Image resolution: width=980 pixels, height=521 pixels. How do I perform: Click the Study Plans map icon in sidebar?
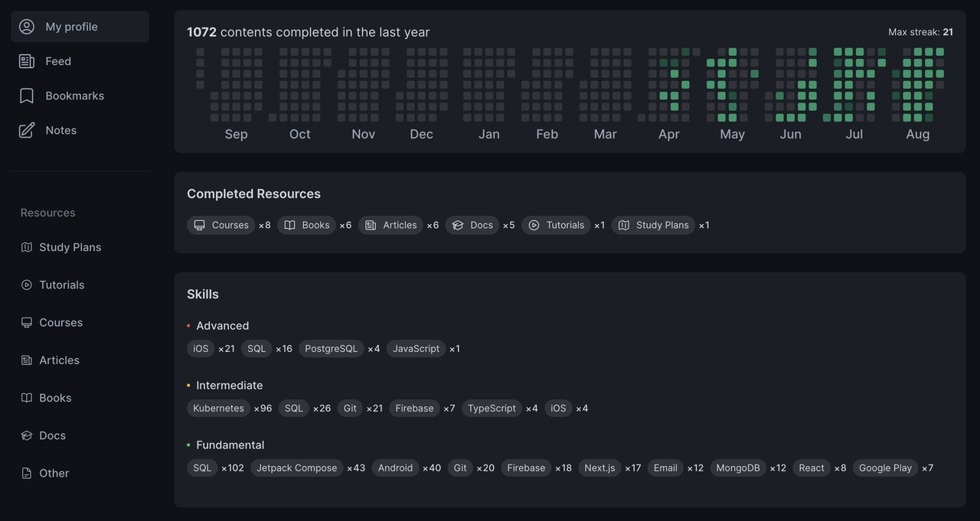pos(27,247)
